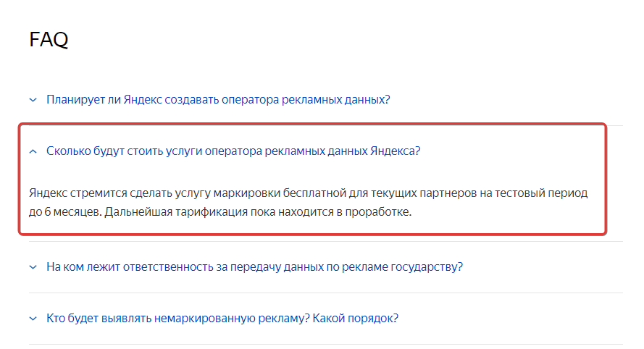The image size is (644, 349).
Task: Collapse up-arrow chevron beside "Сколько будут стоить"
Action: tap(33, 151)
